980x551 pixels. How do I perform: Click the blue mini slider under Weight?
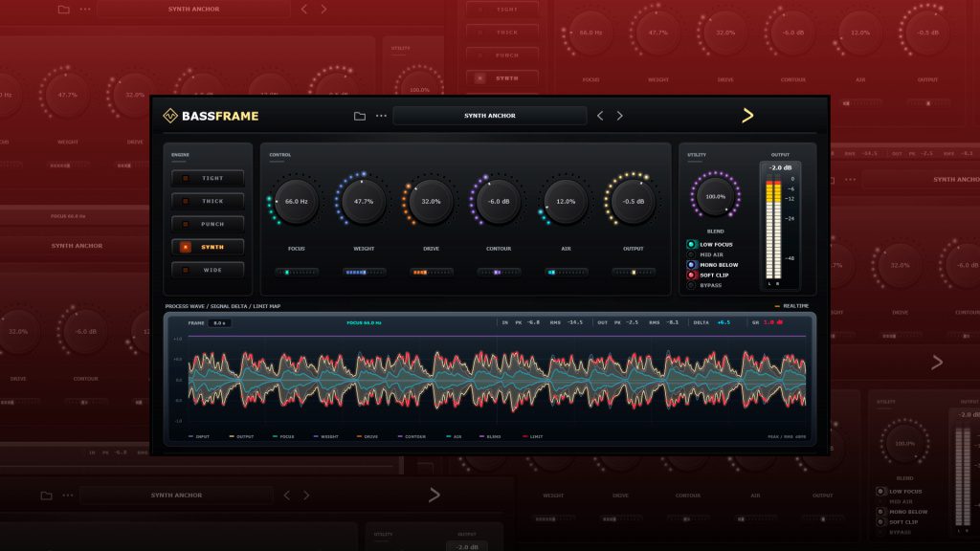(364, 273)
